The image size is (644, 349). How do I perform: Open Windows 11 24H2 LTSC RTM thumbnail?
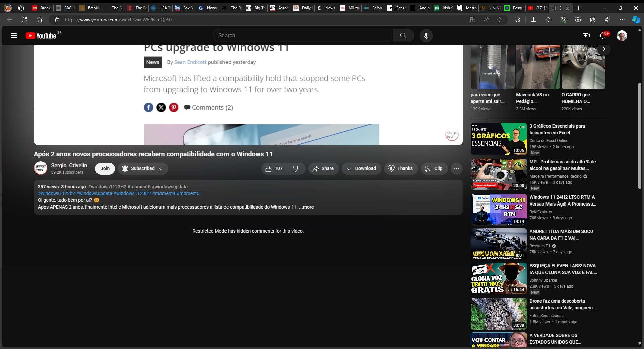(x=499, y=210)
